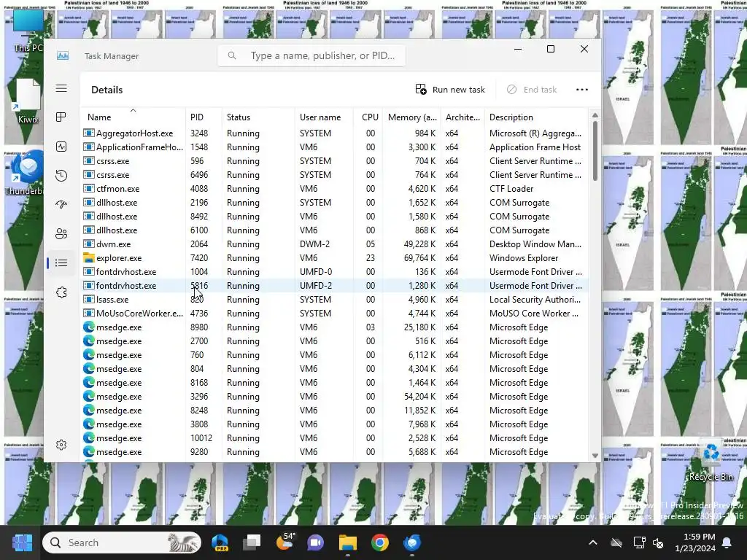Screen dimensions: 747x560
Task: Click the vertical scrollbar thumb in Details list
Action: (x=595, y=150)
